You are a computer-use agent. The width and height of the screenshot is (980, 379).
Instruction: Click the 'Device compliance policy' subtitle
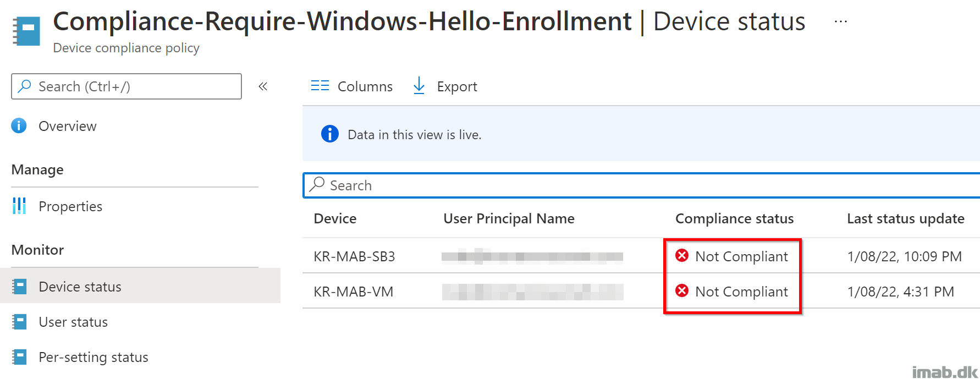(x=126, y=48)
